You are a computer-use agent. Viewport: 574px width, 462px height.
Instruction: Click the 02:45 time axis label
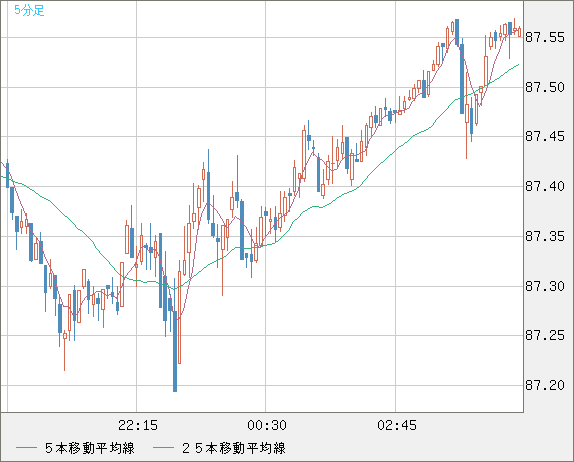click(x=397, y=425)
